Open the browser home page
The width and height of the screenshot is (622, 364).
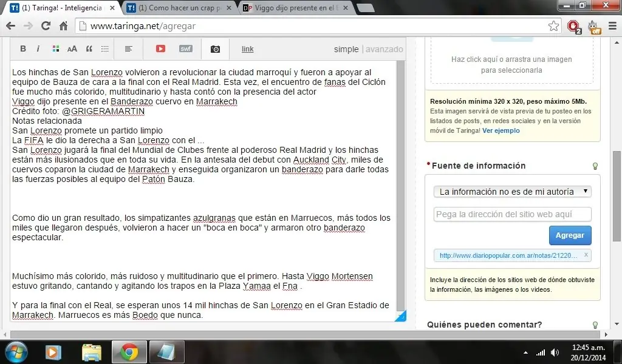pos(63,26)
